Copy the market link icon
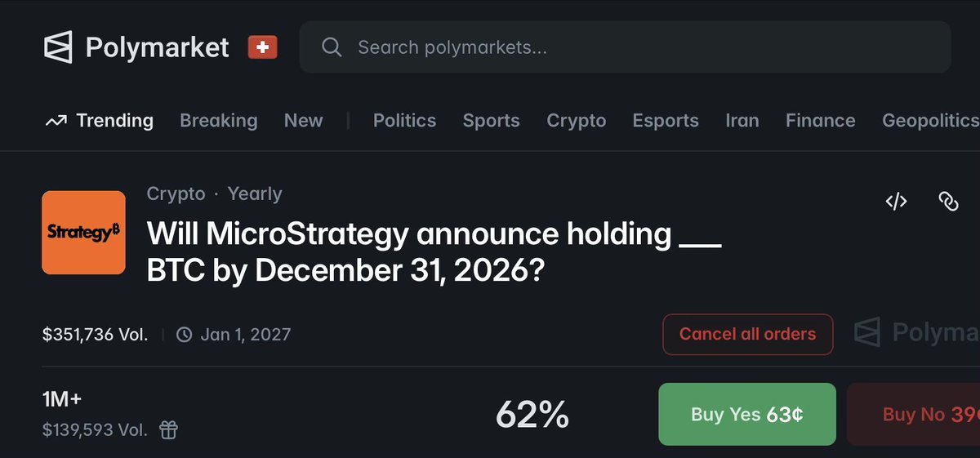The height and width of the screenshot is (458, 980). 948,202
